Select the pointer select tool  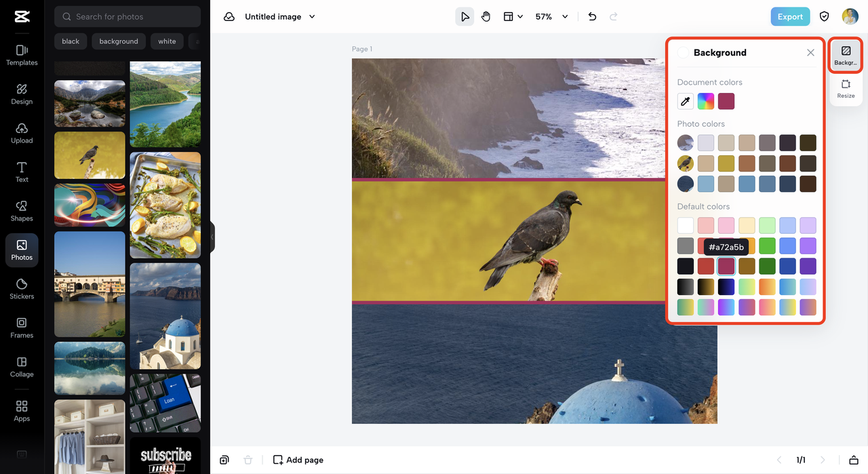(465, 17)
